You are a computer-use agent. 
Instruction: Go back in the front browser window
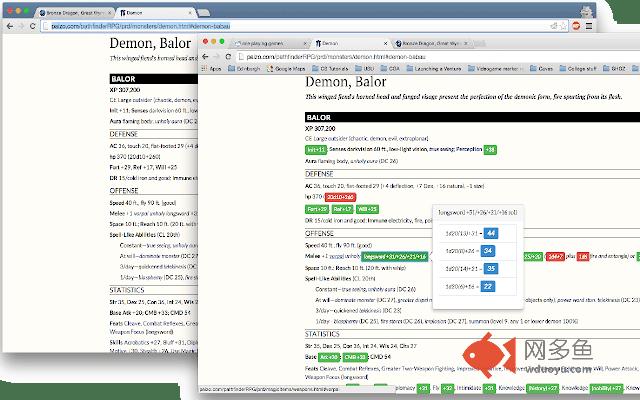pyautogui.click(x=205, y=57)
